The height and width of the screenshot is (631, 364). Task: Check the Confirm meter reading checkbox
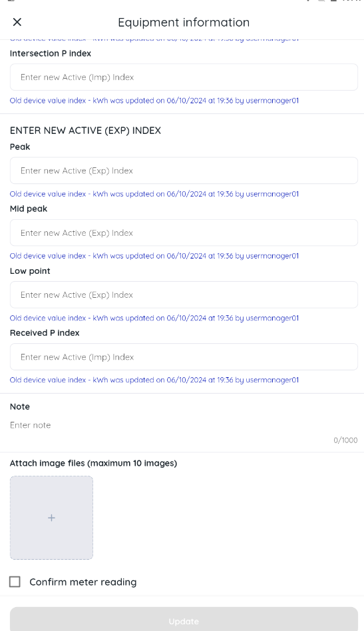(15, 582)
